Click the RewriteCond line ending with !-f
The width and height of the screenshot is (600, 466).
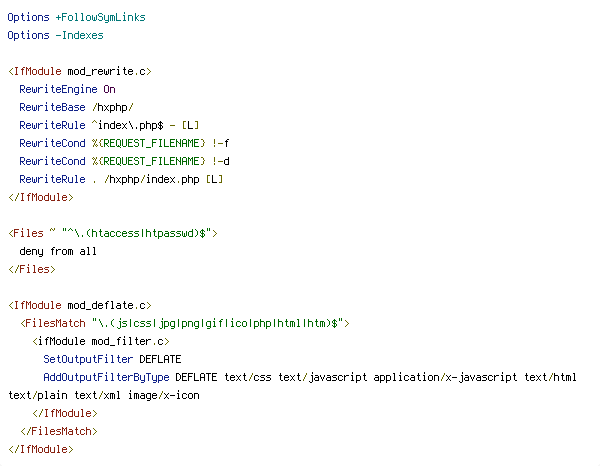124,143
